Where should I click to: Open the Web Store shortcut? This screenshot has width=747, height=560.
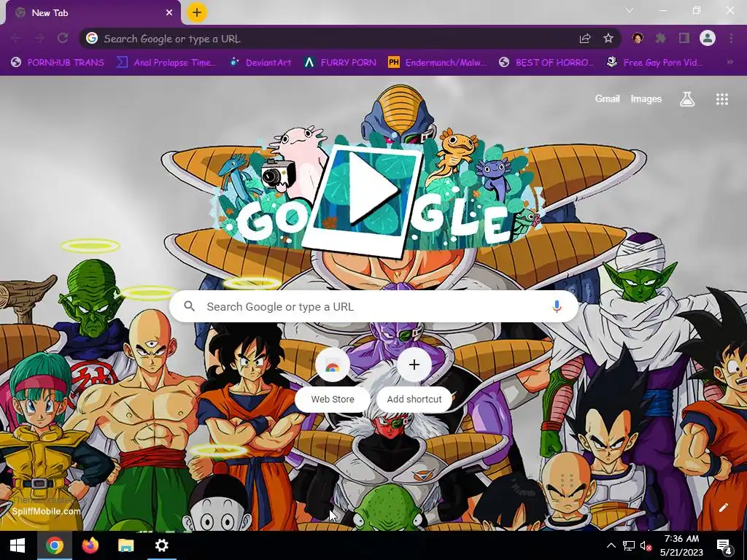pos(333,380)
